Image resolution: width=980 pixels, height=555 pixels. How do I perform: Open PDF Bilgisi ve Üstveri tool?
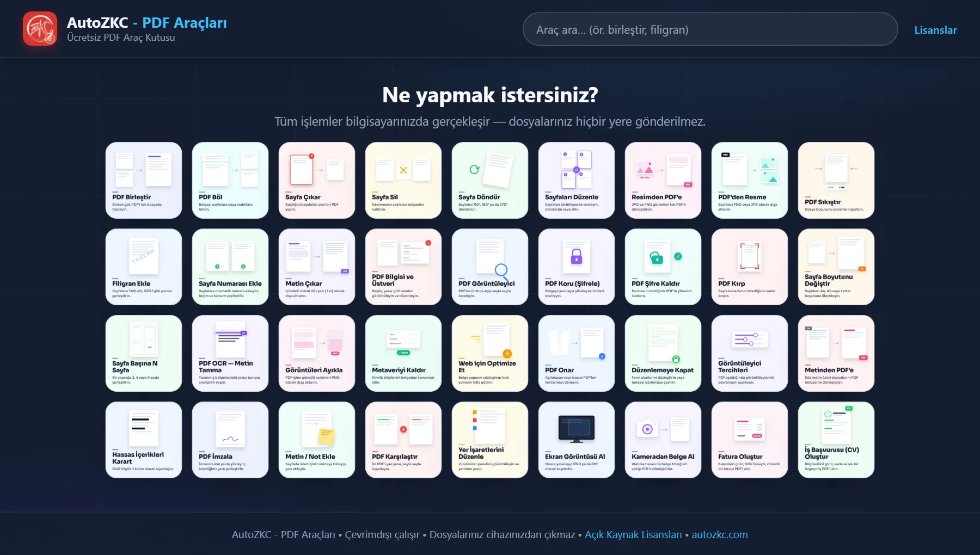click(x=403, y=267)
